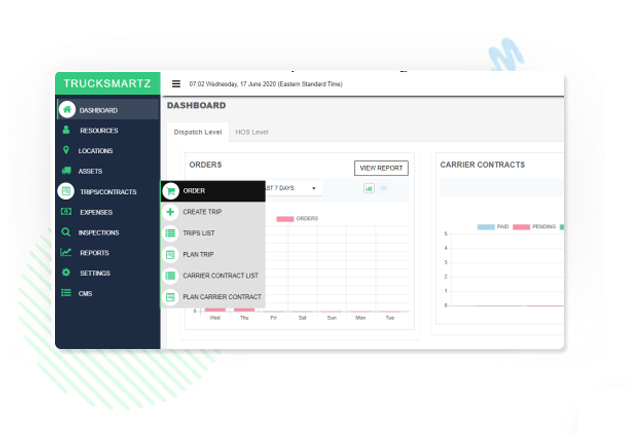Open the Last 7 Days dropdown

pos(292,188)
